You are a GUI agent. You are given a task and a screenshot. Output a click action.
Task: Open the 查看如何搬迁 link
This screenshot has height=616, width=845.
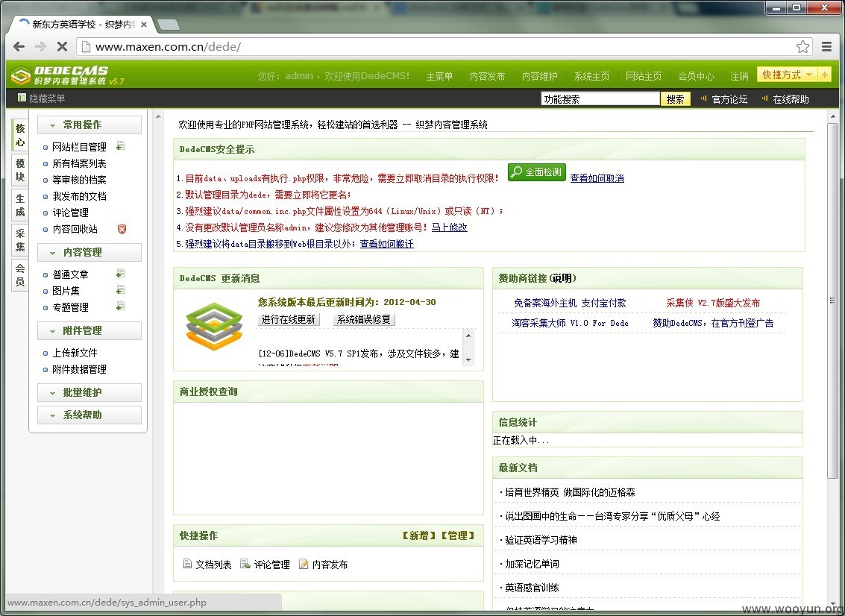[x=387, y=244]
